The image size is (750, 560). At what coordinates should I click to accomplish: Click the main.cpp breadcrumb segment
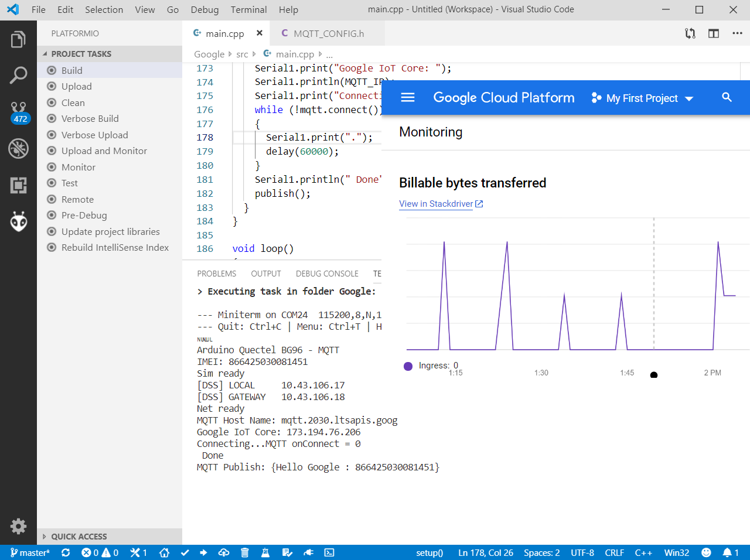289,54
